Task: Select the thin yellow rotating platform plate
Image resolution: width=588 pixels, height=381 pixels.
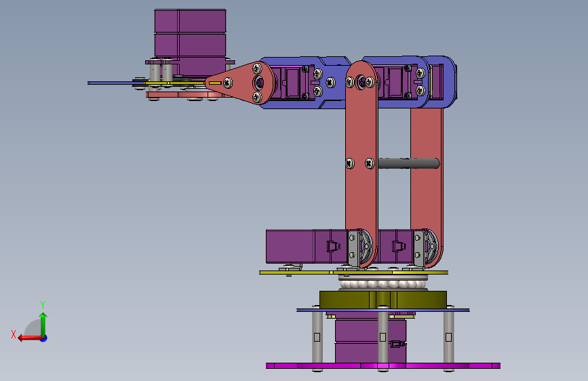Action: click(x=353, y=273)
